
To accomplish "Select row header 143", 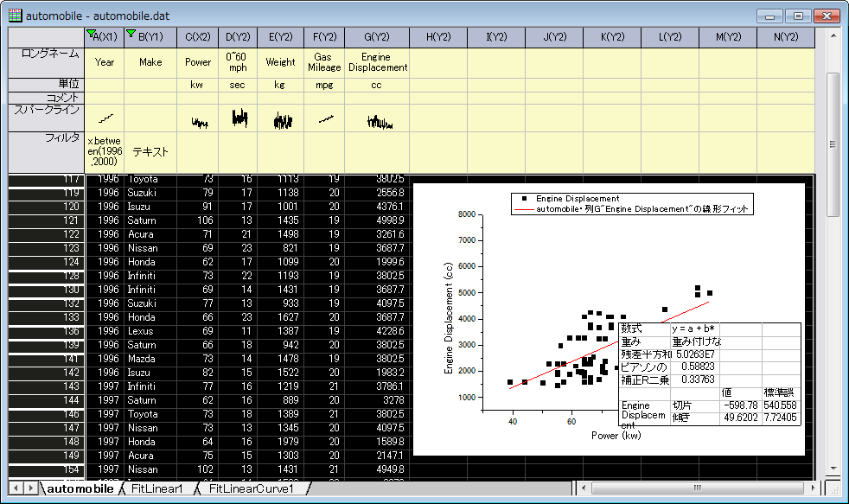I will pos(47,386).
